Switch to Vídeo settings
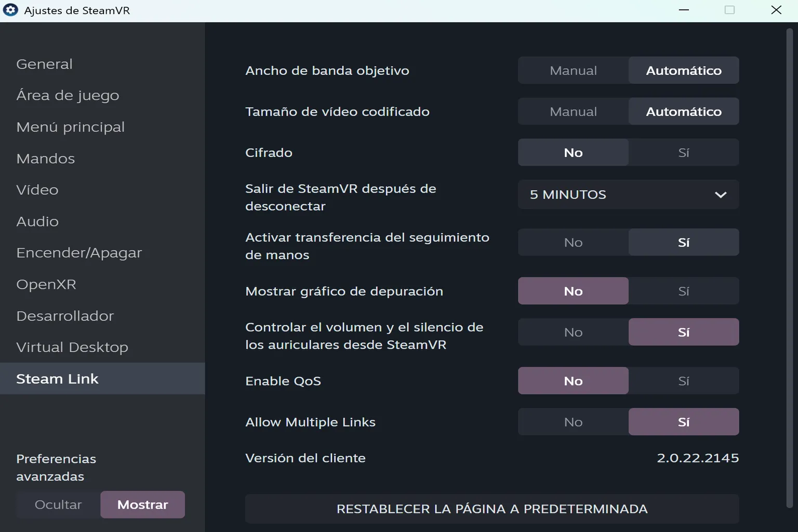The height and width of the screenshot is (532, 798). tap(102, 190)
